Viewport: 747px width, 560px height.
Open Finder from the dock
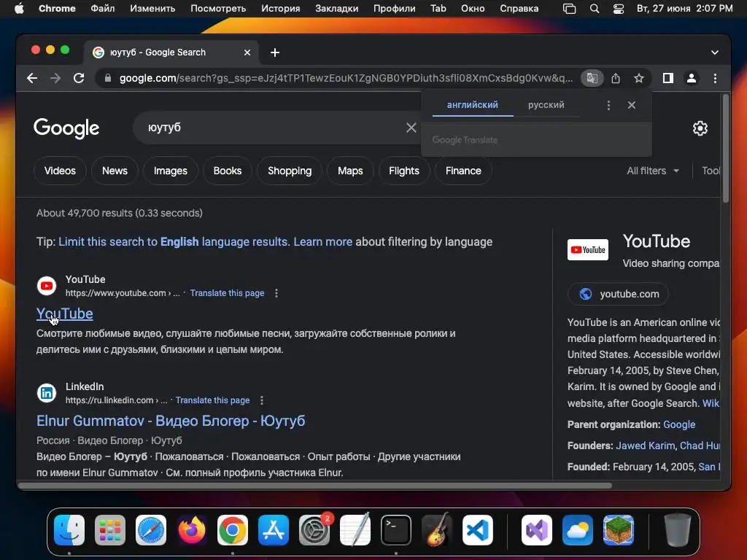[x=69, y=530]
